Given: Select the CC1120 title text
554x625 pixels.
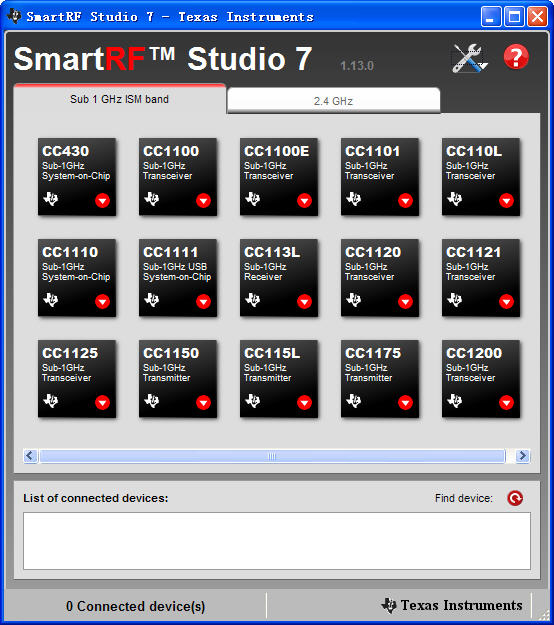Looking at the screenshot, I should point(373,252).
